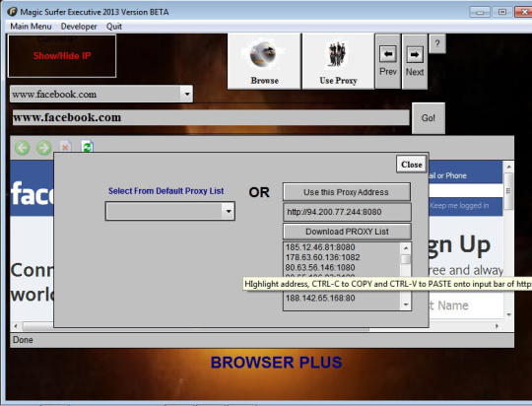Screen dimensions: 532x406
Task: Click browser pane vertical scroll down arrow
Action: point(508,315)
